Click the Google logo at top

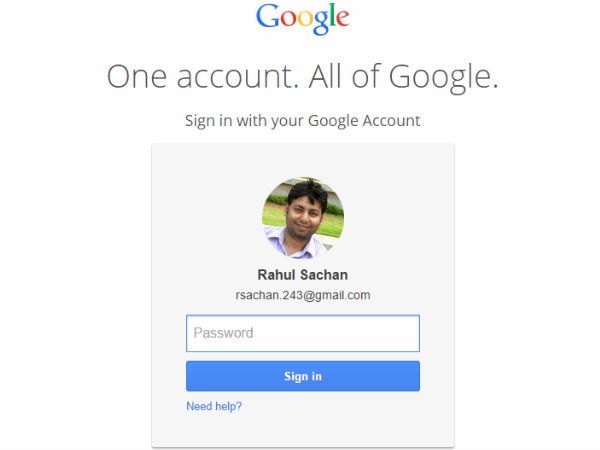click(x=302, y=18)
